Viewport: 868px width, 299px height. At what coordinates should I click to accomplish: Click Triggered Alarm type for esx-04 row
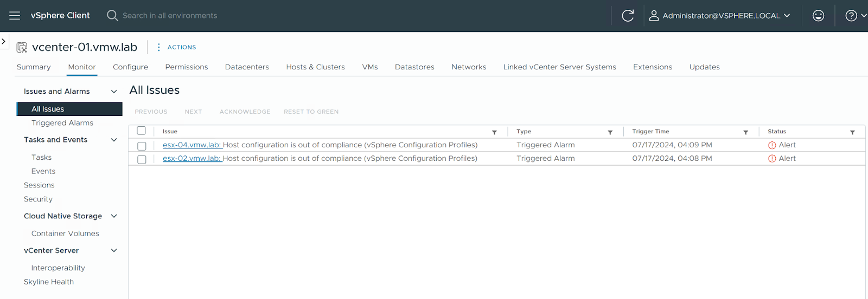[546, 145]
